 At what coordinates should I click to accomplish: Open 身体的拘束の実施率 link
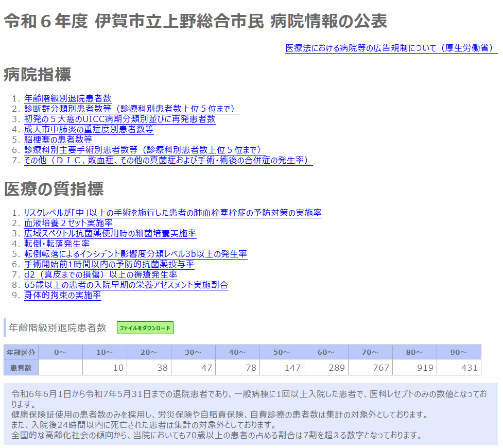tap(62, 295)
